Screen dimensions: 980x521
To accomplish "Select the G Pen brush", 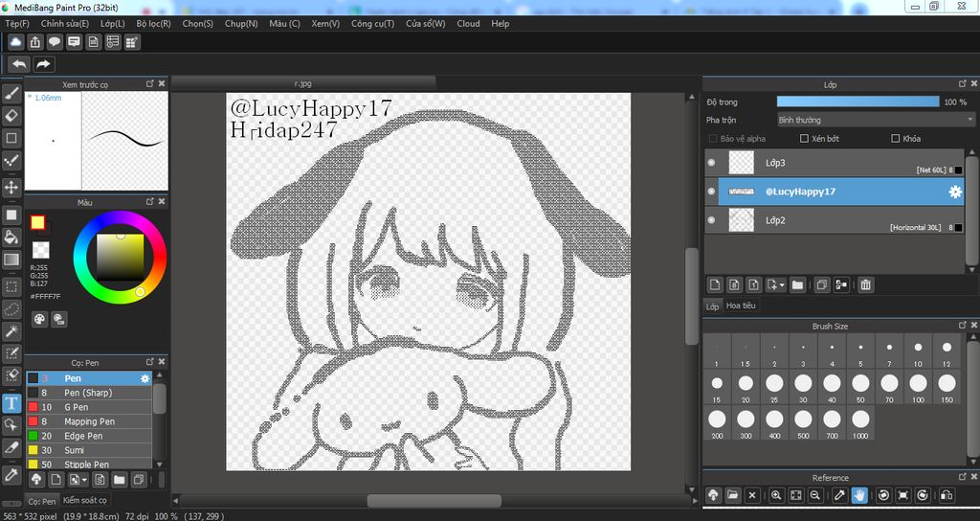I will pyautogui.click(x=89, y=407).
